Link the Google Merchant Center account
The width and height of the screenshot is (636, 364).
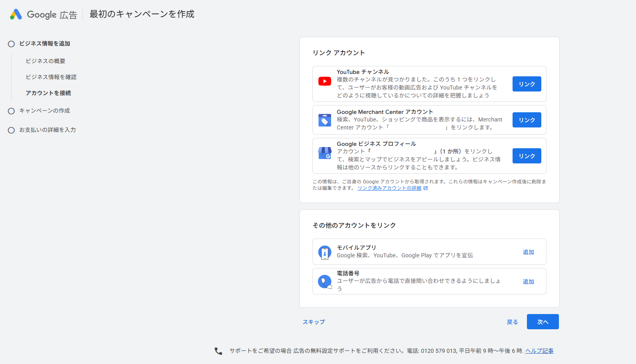point(527,120)
